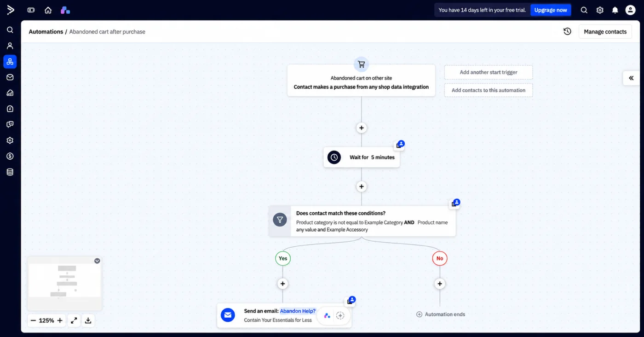Toggle fullscreen canvas view

pos(74,320)
